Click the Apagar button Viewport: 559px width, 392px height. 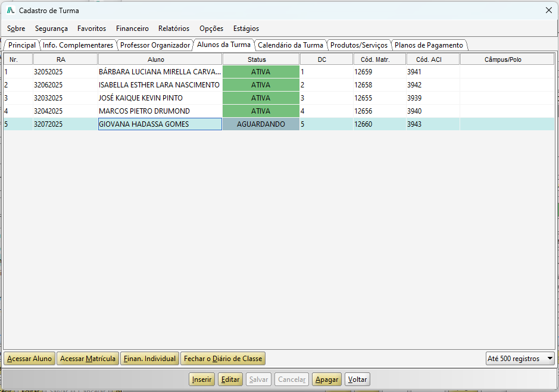click(x=327, y=380)
